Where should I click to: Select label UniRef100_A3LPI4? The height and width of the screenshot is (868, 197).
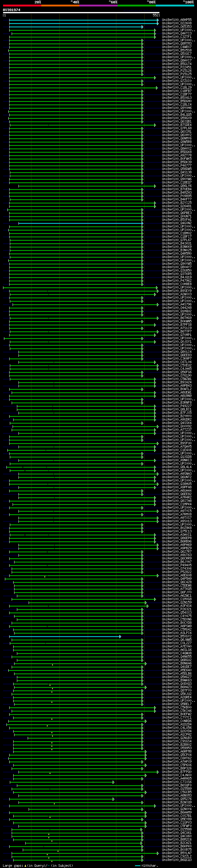(x=177, y=633)
